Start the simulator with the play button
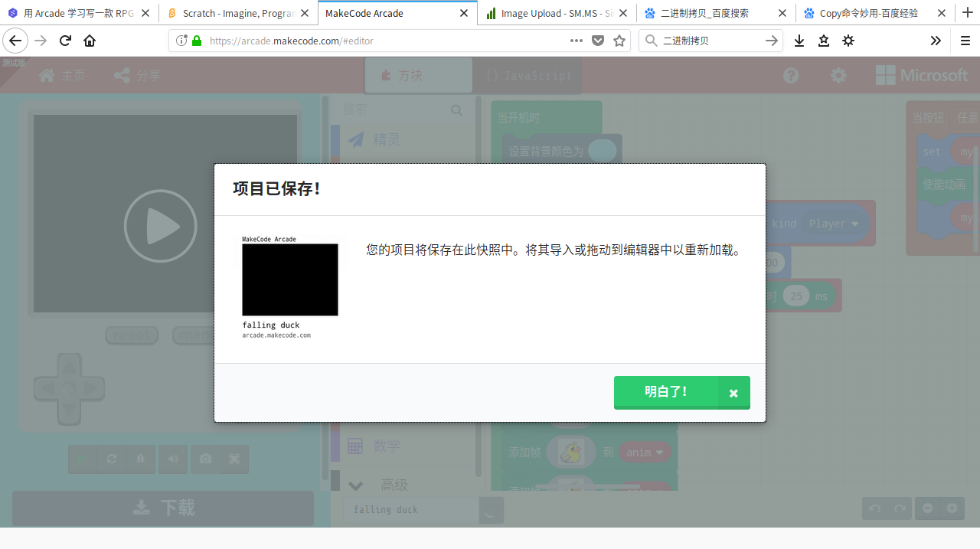The image size is (980, 549). (x=161, y=226)
